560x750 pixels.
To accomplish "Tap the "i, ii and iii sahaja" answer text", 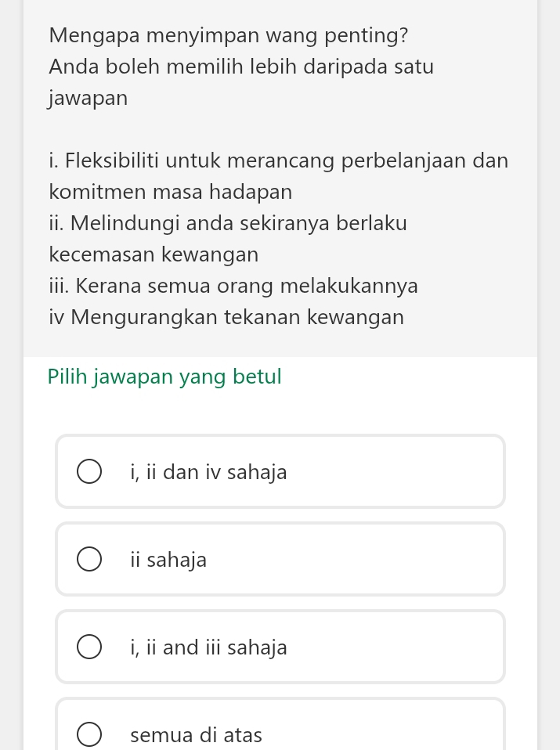I will (208, 648).
